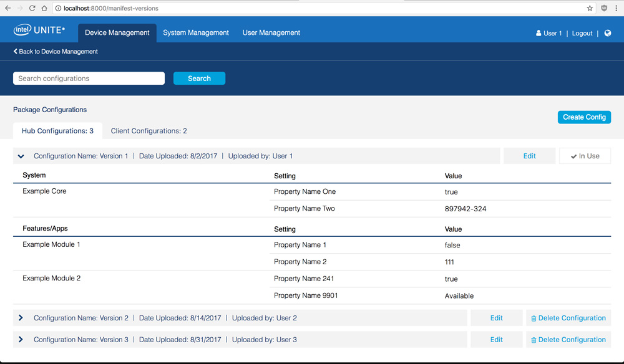Click Property Name 2 setting
This screenshot has height=364, width=624.
[301, 262]
